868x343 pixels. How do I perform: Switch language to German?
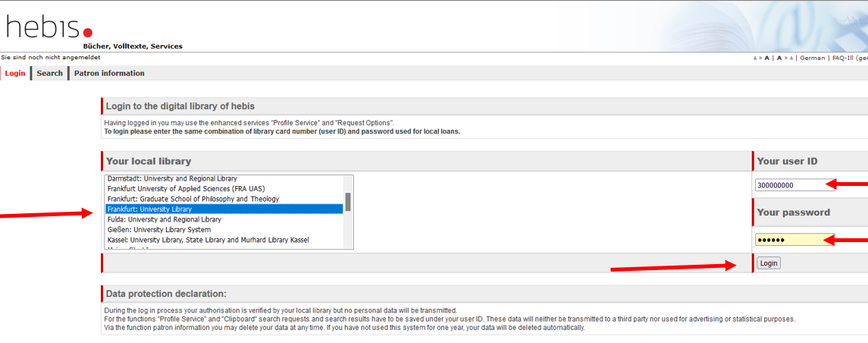click(812, 58)
